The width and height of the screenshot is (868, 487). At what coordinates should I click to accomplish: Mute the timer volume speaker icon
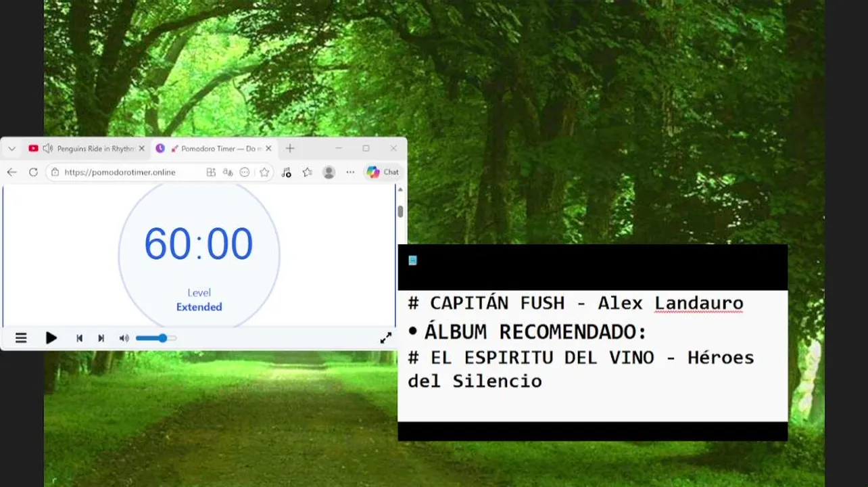click(x=124, y=338)
